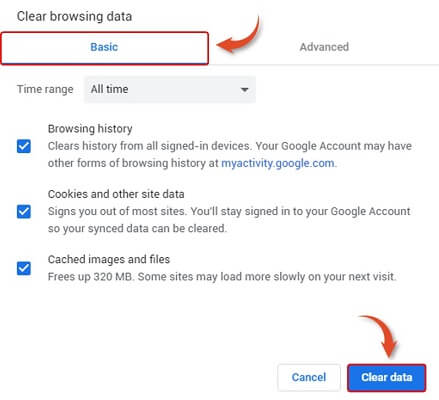Open the myactivity.google.com link
Viewport: 439px width, 400px height.
point(278,163)
